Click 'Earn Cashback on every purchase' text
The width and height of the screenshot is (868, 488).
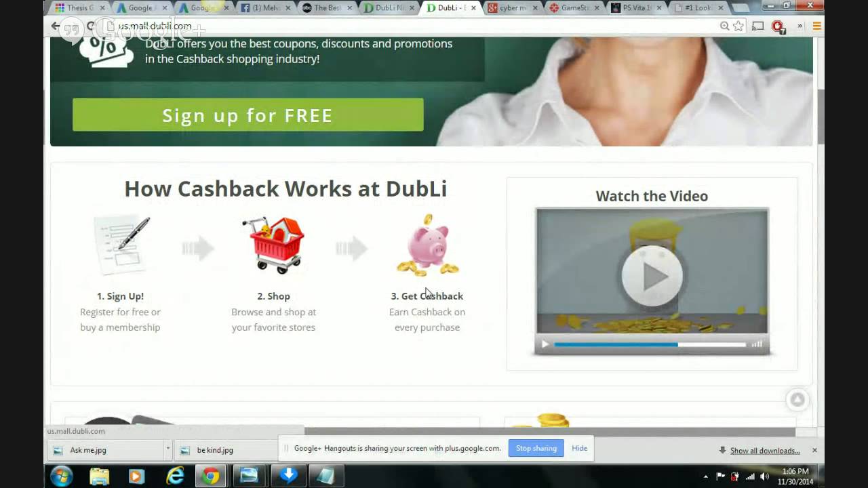pos(427,319)
